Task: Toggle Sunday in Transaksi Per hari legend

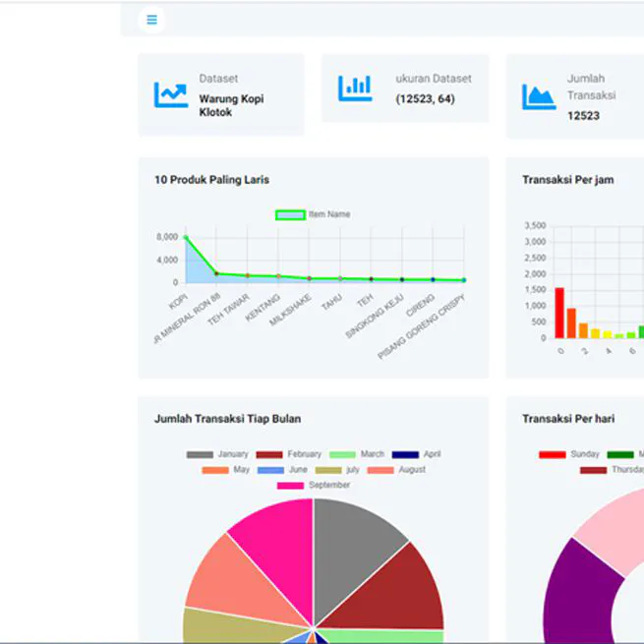Action: (570, 454)
